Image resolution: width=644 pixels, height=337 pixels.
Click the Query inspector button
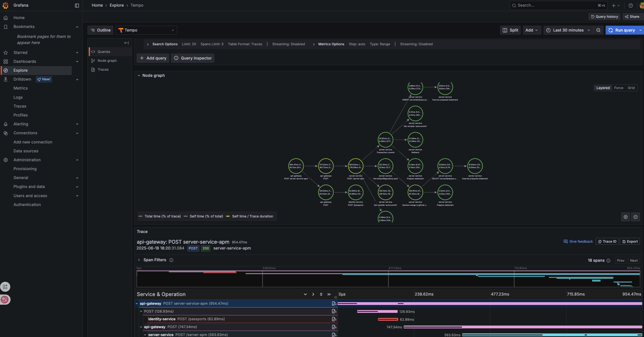pos(193,58)
